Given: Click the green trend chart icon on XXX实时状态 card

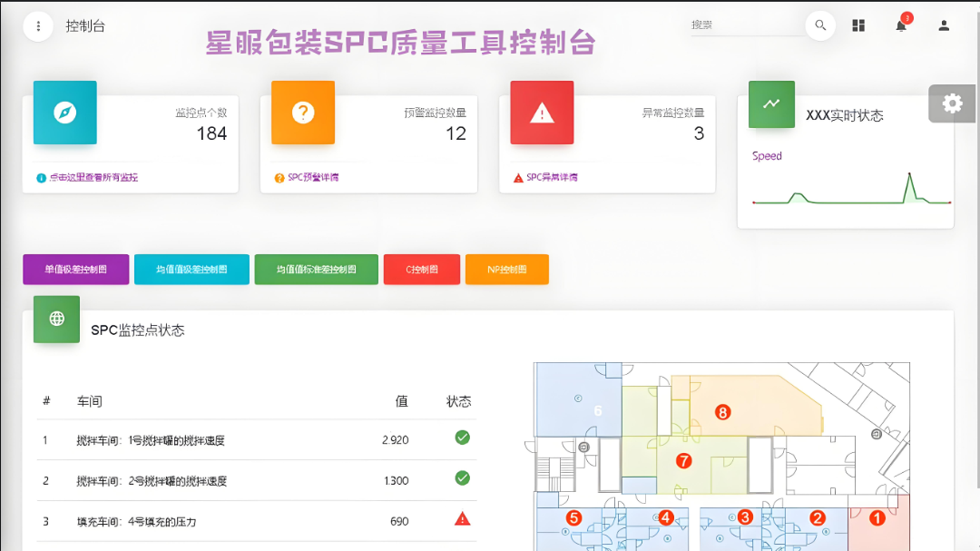Looking at the screenshot, I should (771, 103).
